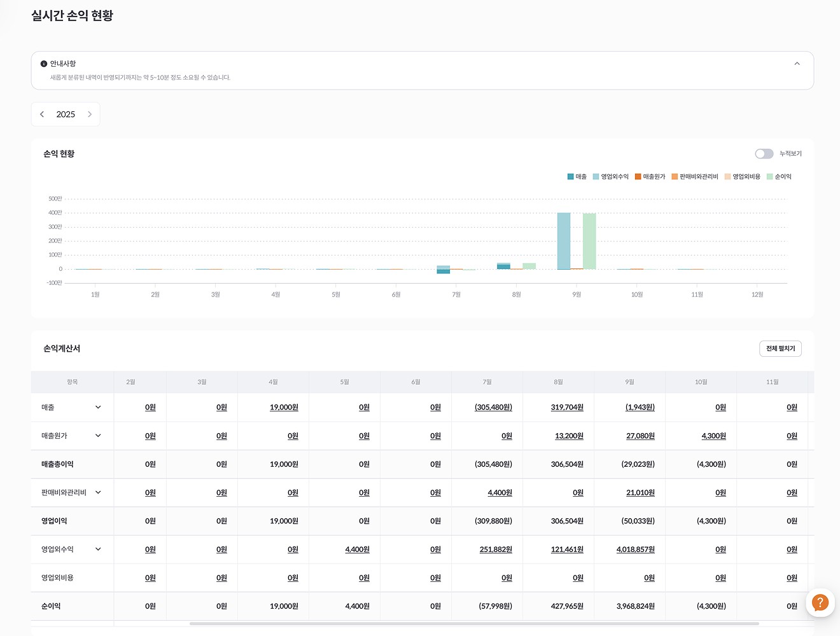Toggle 영업외수익 legend swatch
The height and width of the screenshot is (636, 840).
click(596, 177)
